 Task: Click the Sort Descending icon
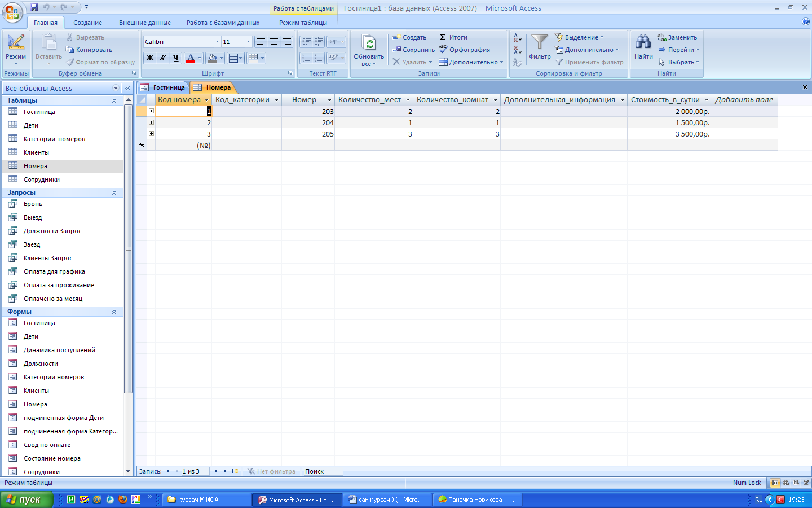point(518,50)
